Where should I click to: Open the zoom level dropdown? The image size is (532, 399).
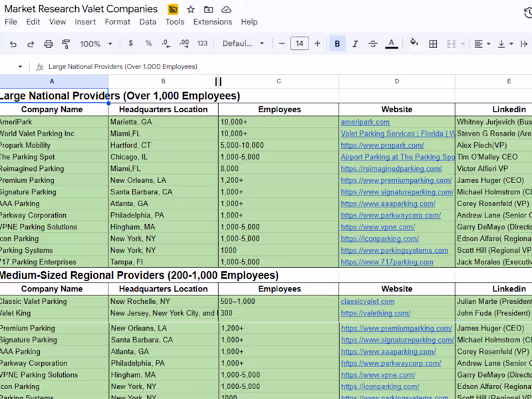[95, 44]
